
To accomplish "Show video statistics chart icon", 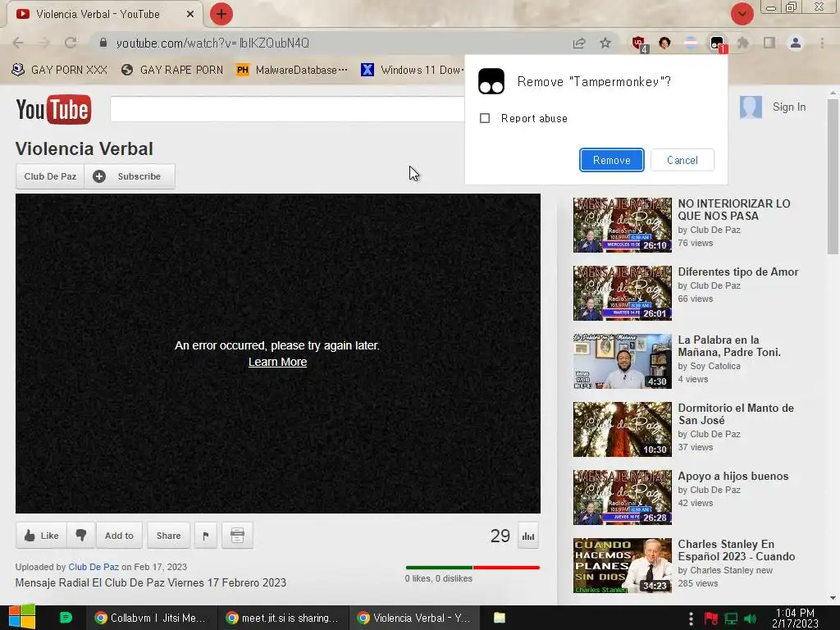I will (528, 536).
